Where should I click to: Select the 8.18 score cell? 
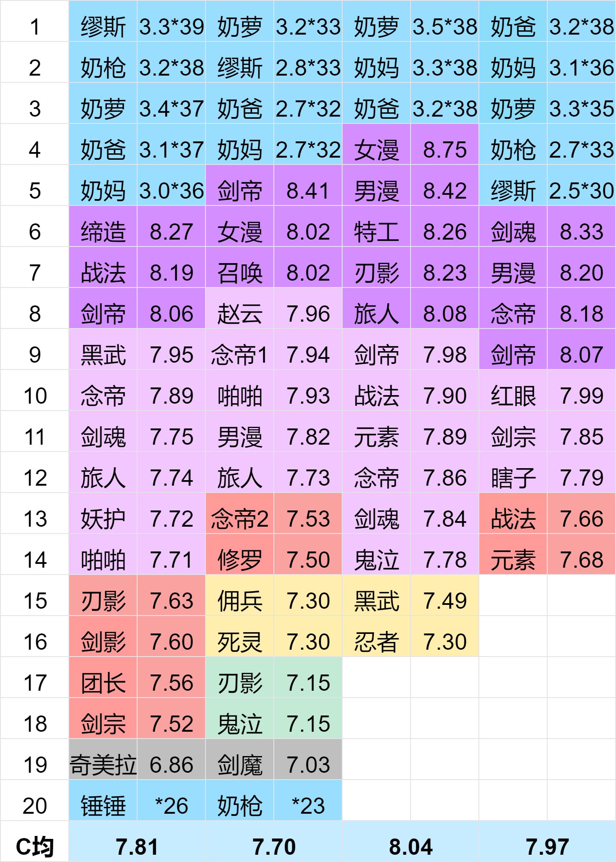[x=581, y=308]
